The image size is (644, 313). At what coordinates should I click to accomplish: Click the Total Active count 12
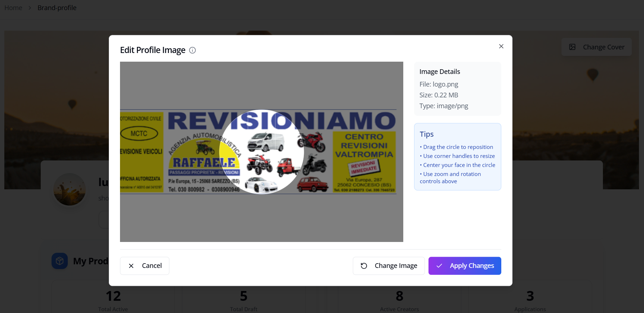pos(113,296)
